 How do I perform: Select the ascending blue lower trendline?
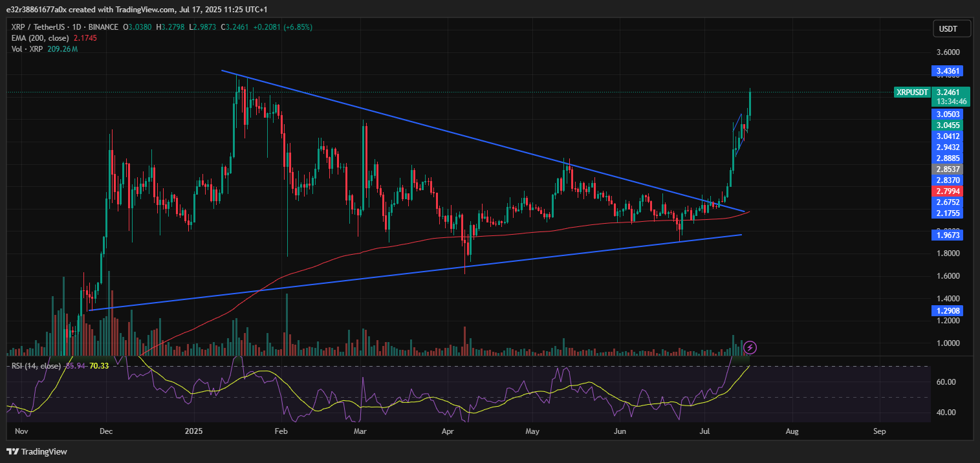pyautogui.click(x=414, y=274)
